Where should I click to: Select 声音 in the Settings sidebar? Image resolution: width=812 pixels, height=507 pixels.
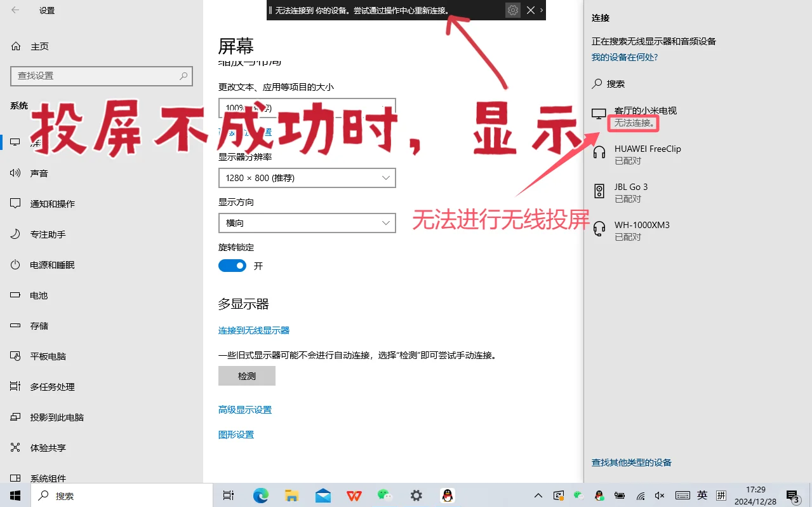click(x=39, y=173)
